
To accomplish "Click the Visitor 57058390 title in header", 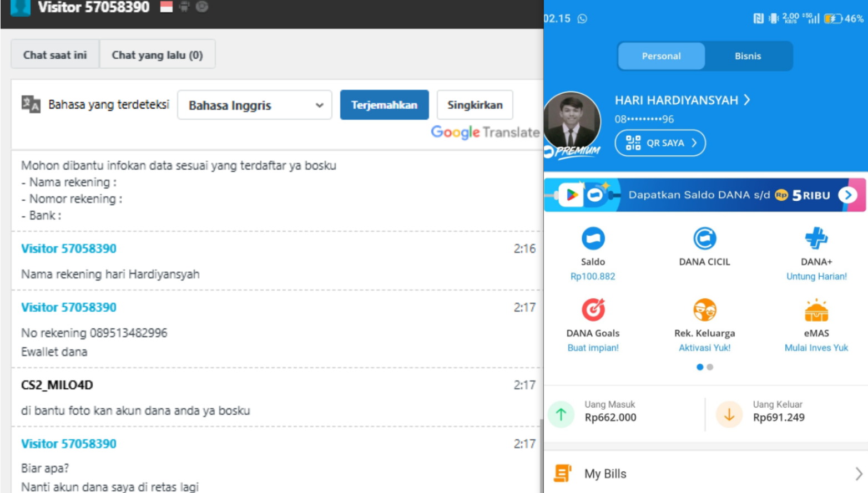I will pyautogui.click(x=93, y=7).
